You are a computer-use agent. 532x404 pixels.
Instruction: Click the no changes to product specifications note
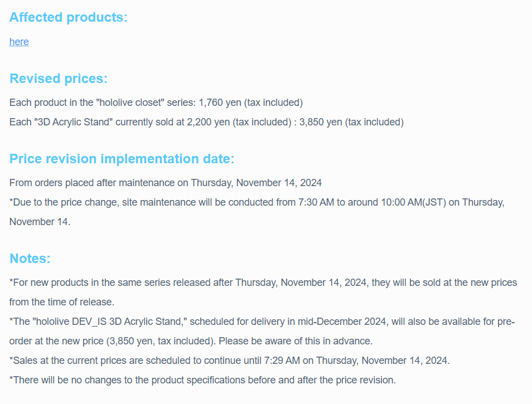pyautogui.click(x=202, y=380)
